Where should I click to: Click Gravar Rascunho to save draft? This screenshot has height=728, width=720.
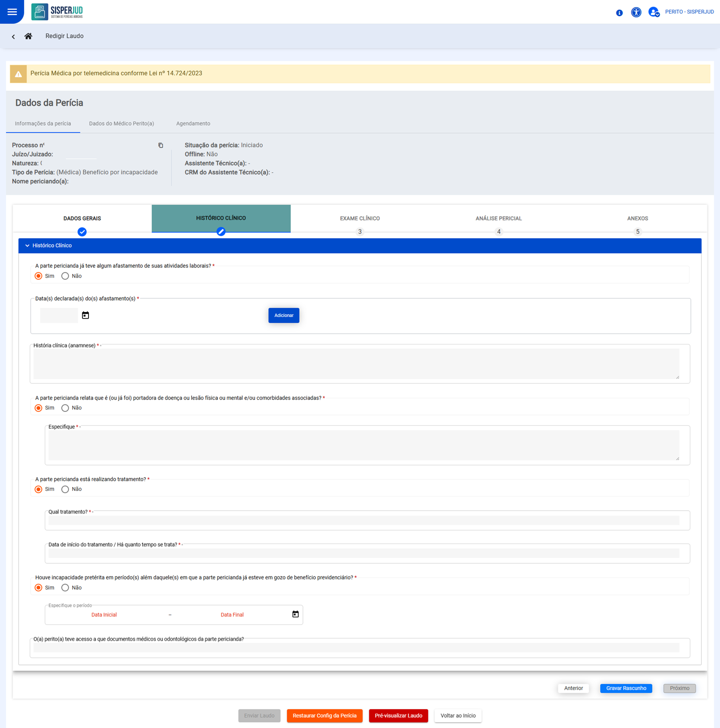pyautogui.click(x=626, y=688)
